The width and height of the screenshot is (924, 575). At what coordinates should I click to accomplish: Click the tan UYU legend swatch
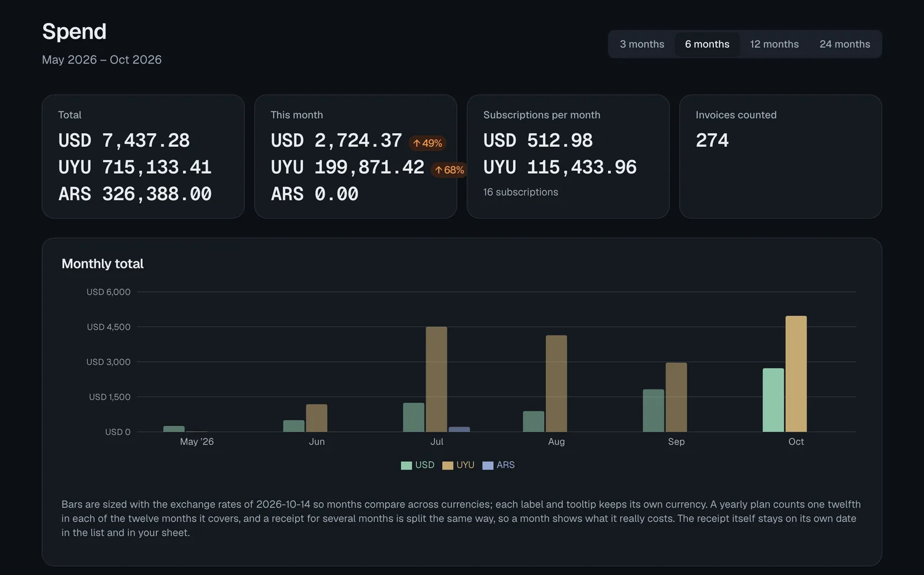click(448, 466)
